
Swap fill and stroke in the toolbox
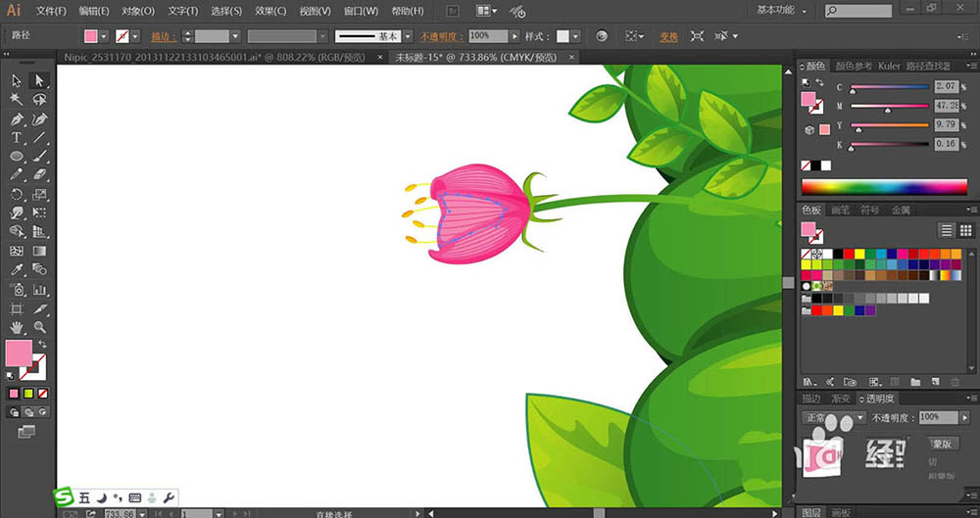pos(42,345)
